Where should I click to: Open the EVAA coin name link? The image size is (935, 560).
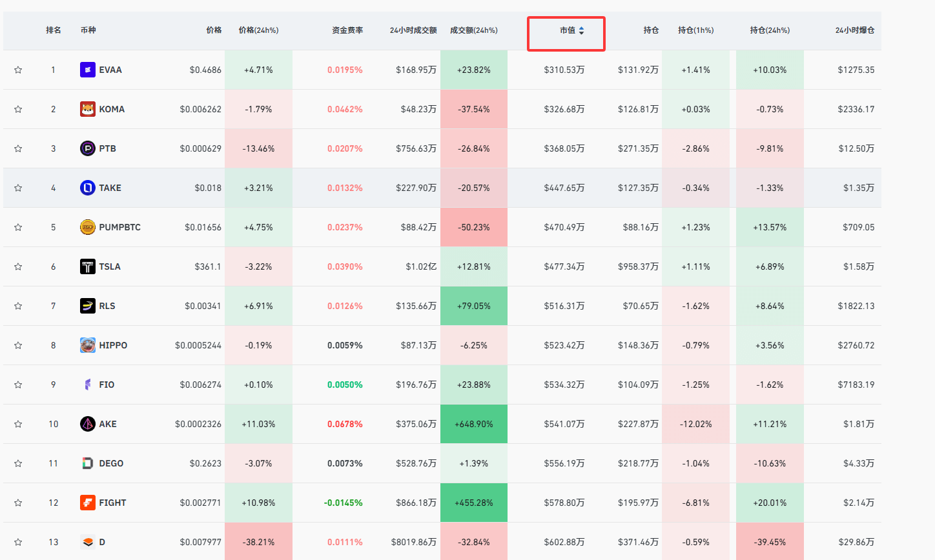tap(110, 70)
